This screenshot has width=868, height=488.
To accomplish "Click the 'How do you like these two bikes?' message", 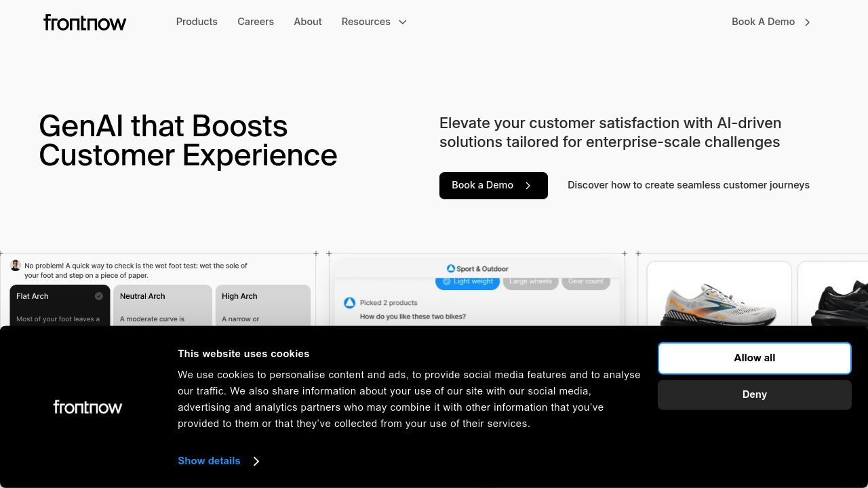I will click(x=413, y=317).
